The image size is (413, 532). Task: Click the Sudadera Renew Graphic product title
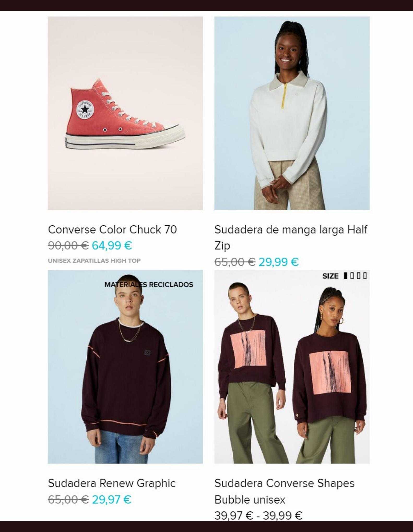[112, 483]
